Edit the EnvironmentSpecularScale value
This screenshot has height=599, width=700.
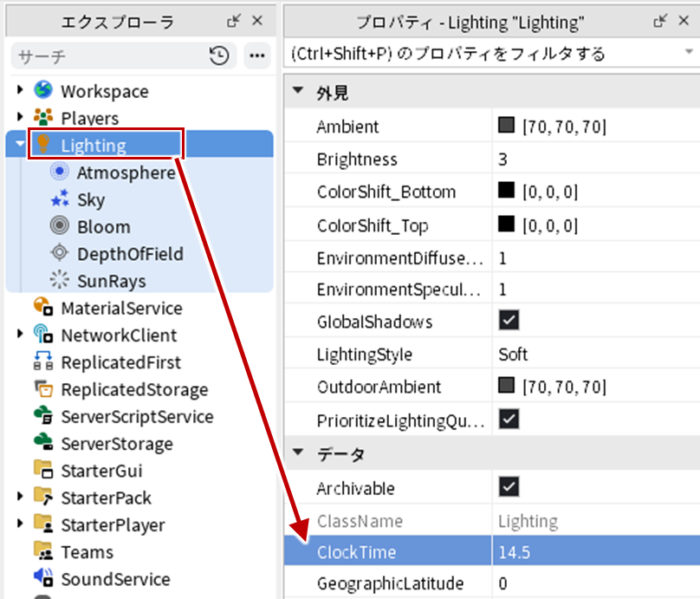pos(596,290)
